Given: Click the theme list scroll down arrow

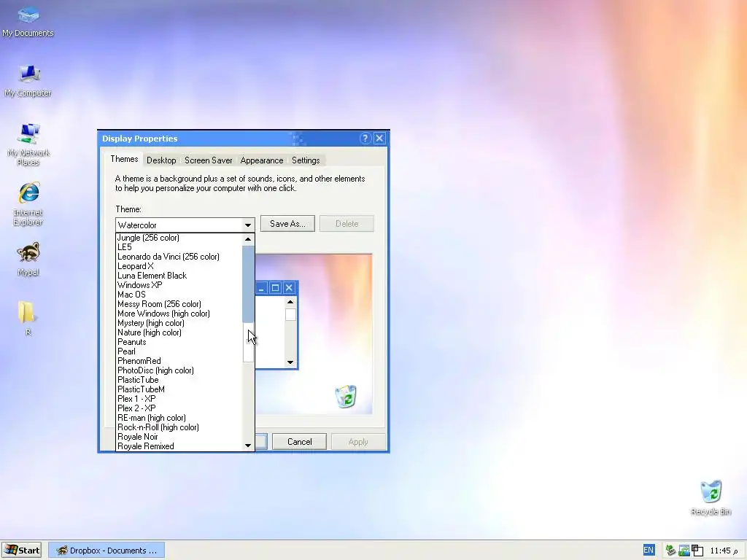Looking at the screenshot, I should click(248, 446).
